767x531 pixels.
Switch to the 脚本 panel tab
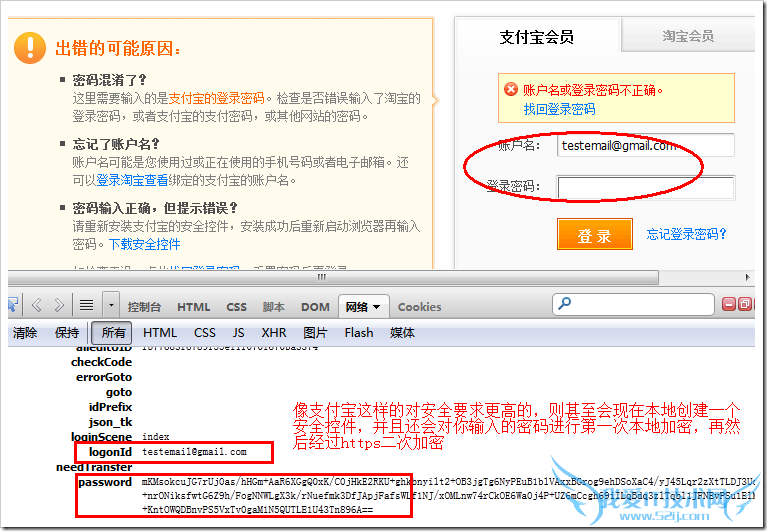[x=273, y=307]
